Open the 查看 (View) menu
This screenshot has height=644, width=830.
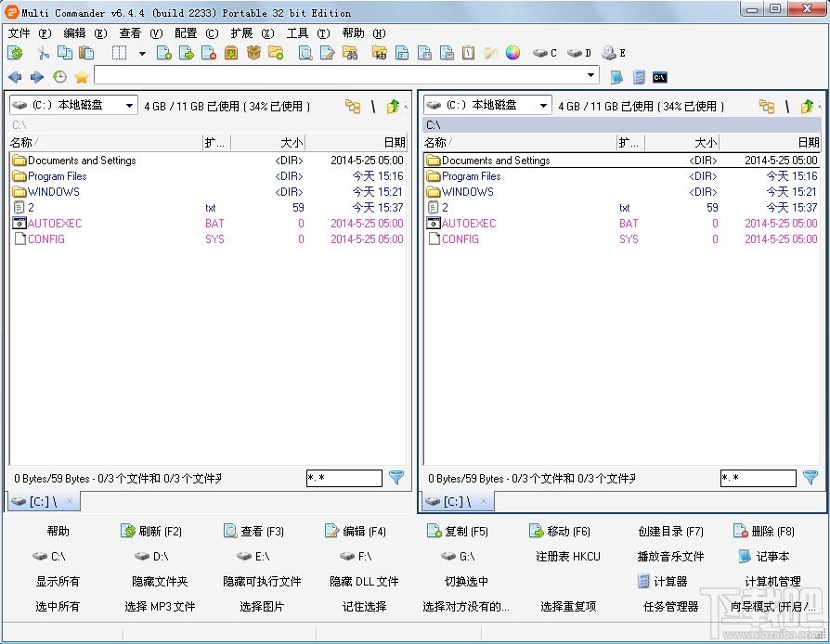pos(140,32)
